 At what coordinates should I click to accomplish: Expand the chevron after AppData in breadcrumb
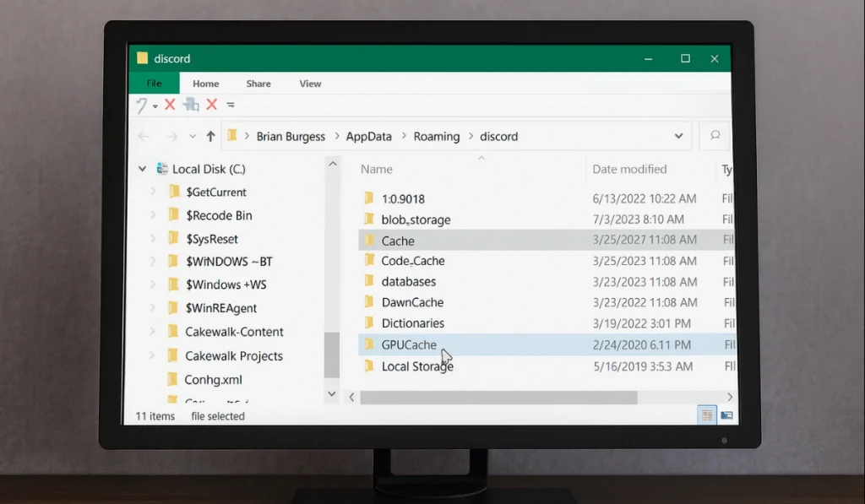coord(404,136)
